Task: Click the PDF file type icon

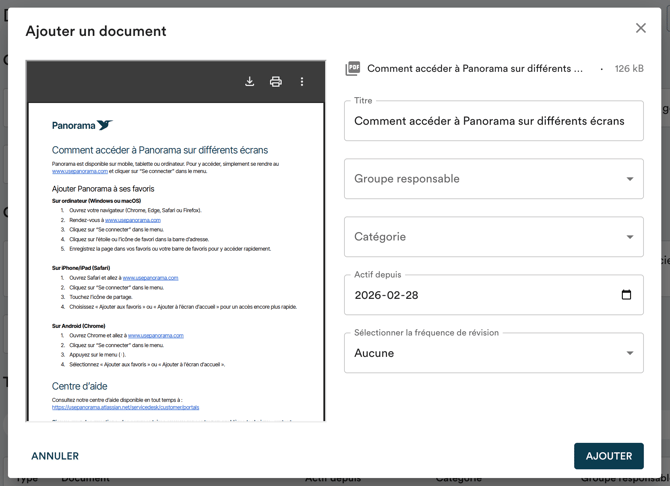Action: click(353, 69)
